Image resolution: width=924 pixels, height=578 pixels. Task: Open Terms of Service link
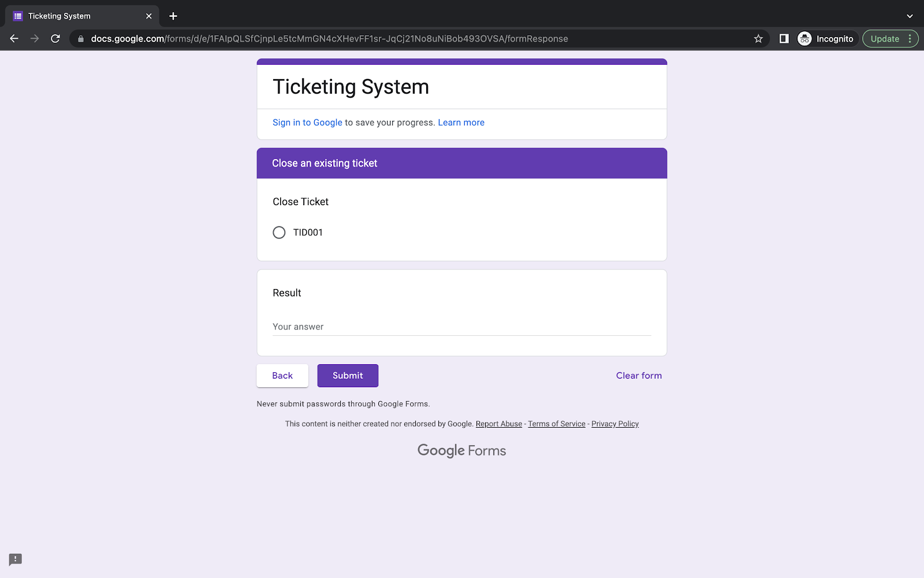pyautogui.click(x=557, y=424)
